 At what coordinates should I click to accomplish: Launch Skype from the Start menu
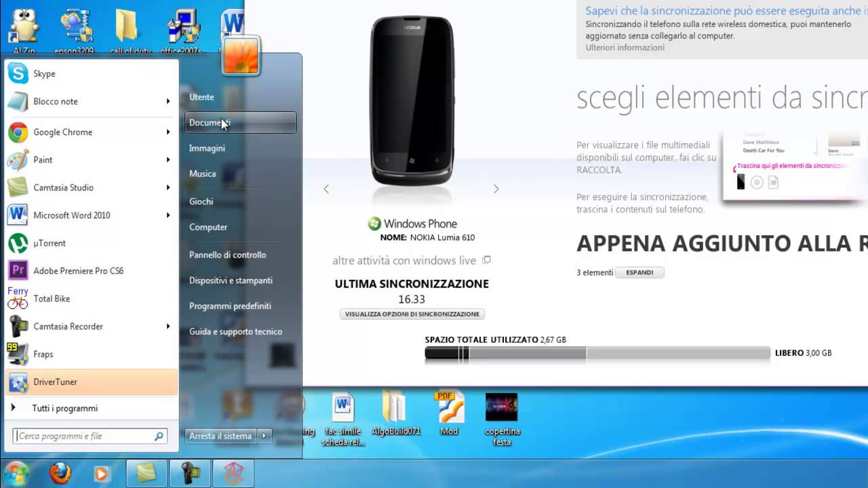(x=91, y=73)
